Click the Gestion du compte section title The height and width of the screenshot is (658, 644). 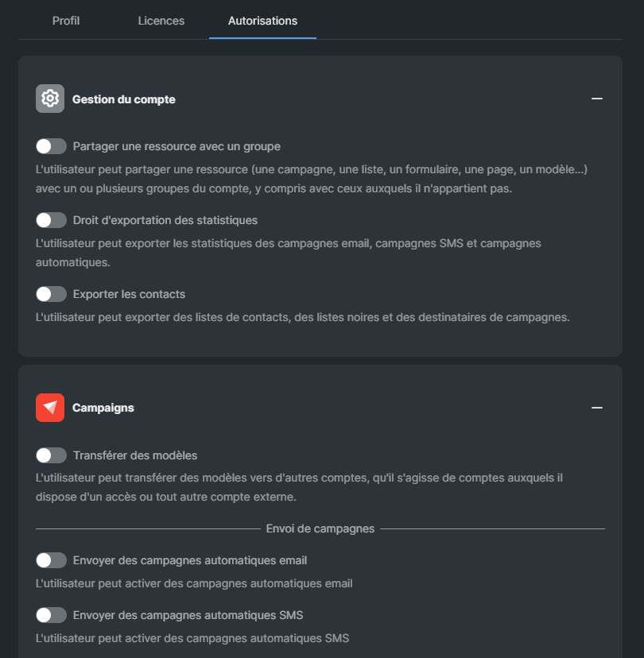click(123, 99)
